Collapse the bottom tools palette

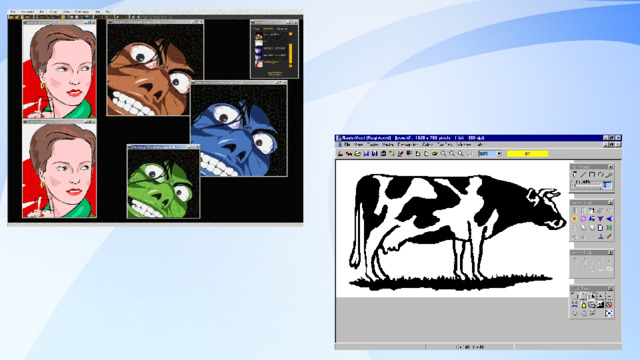click(611, 288)
